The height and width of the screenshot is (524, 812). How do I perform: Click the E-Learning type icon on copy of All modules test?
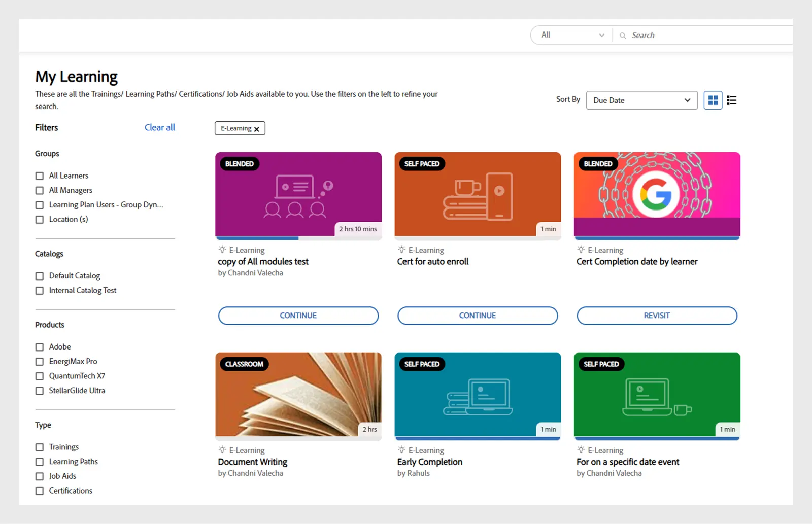tap(221, 250)
